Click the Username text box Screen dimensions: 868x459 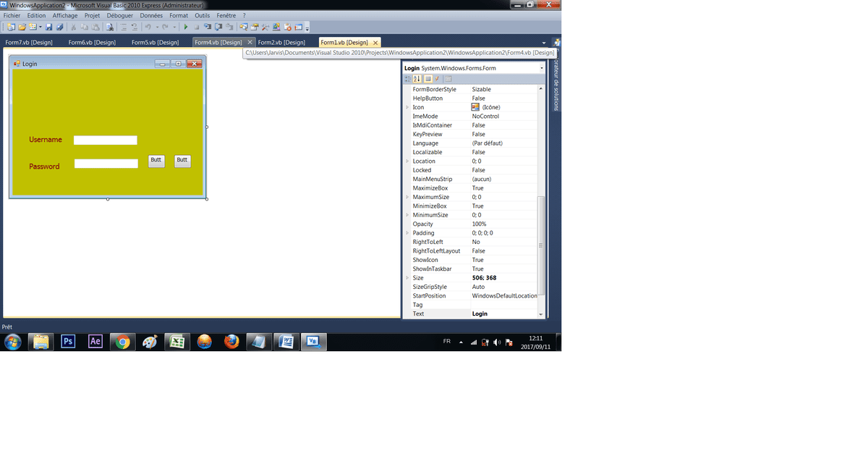pyautogui.click(x=105, y=140)
